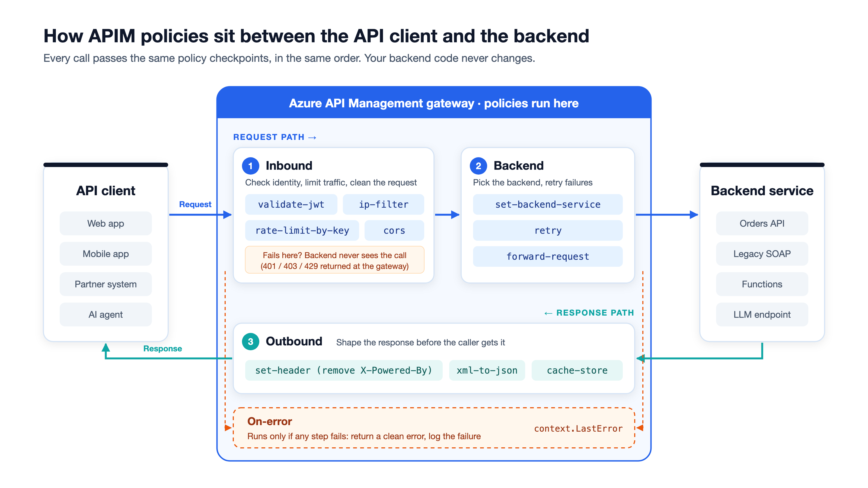Viewport: 868px width, 488px height.
Task: Click the Backend service card title
Action: 762,191
